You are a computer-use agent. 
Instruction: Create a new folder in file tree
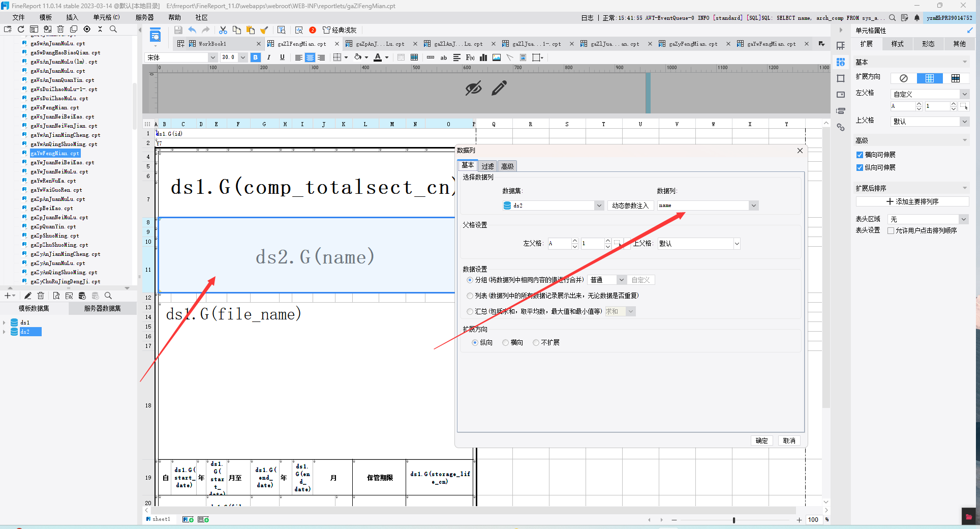coord(8,29)
